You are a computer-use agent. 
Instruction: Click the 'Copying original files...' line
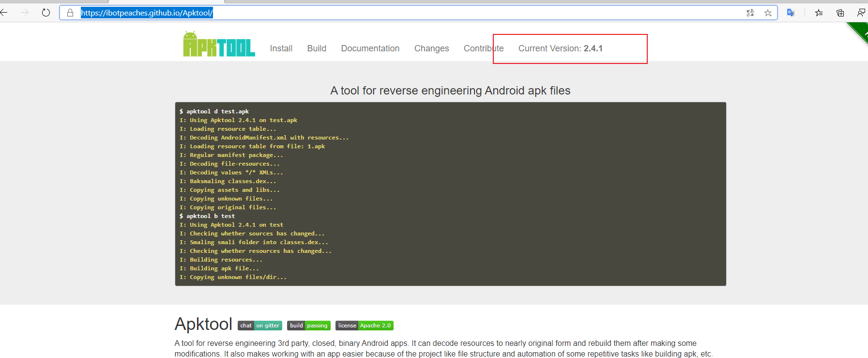[x=228, y=207]
